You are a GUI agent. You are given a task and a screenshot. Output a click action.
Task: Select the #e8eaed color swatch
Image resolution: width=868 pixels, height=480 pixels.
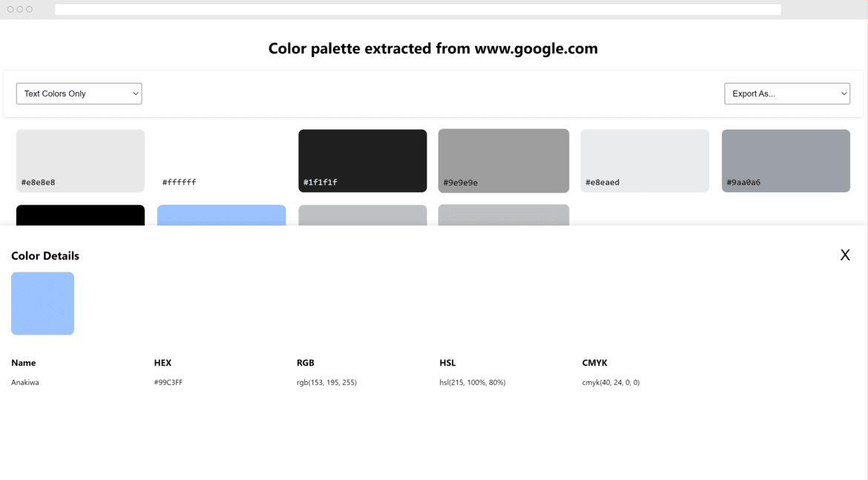tap(645, 160)
